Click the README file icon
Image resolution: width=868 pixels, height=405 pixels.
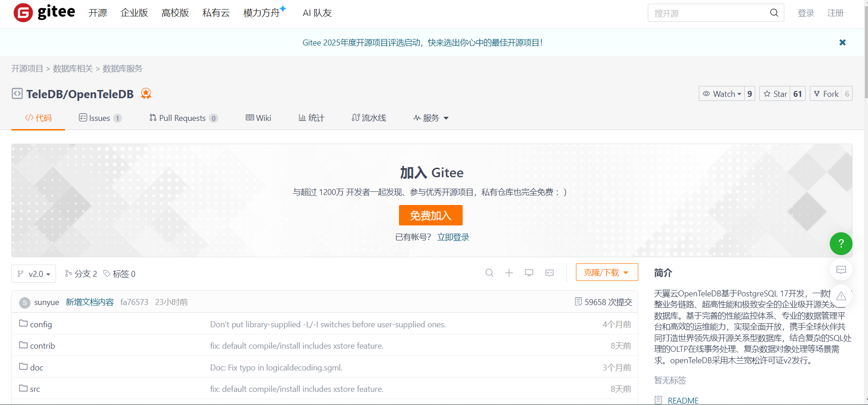tap(658, 400)
